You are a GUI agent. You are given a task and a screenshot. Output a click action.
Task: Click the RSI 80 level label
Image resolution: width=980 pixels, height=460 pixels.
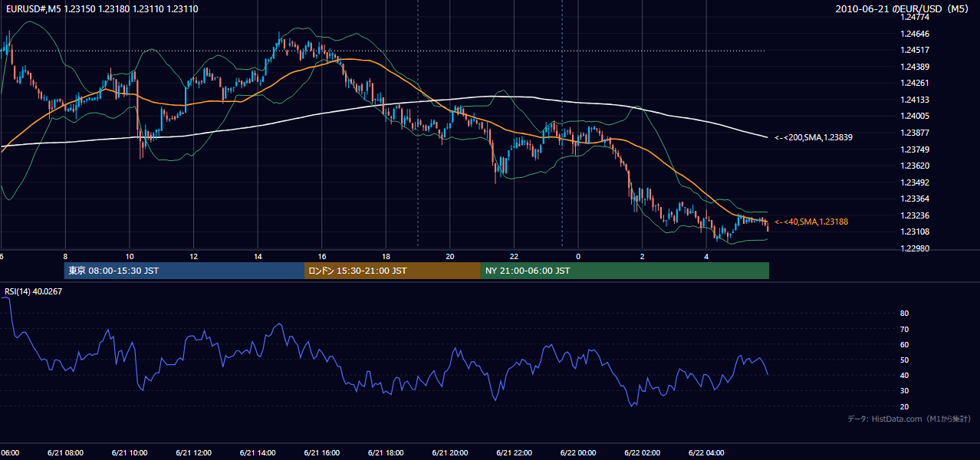coord(904,314)
